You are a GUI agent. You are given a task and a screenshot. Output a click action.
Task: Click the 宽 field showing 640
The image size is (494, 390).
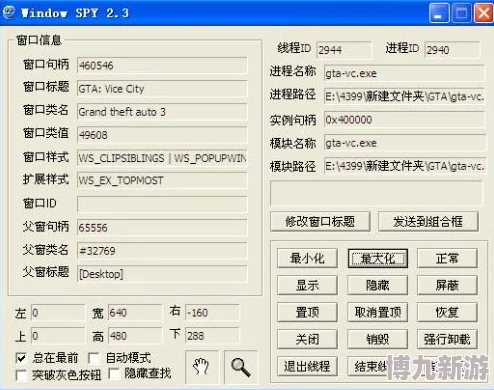135,313
